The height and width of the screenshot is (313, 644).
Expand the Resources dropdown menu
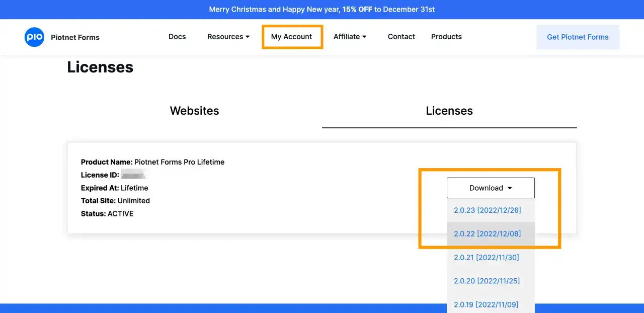click(228, 37)
